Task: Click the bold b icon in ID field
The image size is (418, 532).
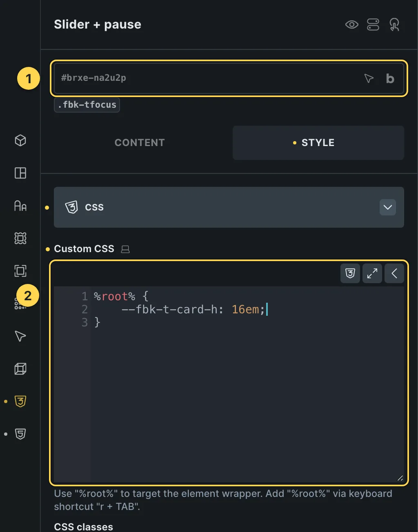Action: [390, 78]
